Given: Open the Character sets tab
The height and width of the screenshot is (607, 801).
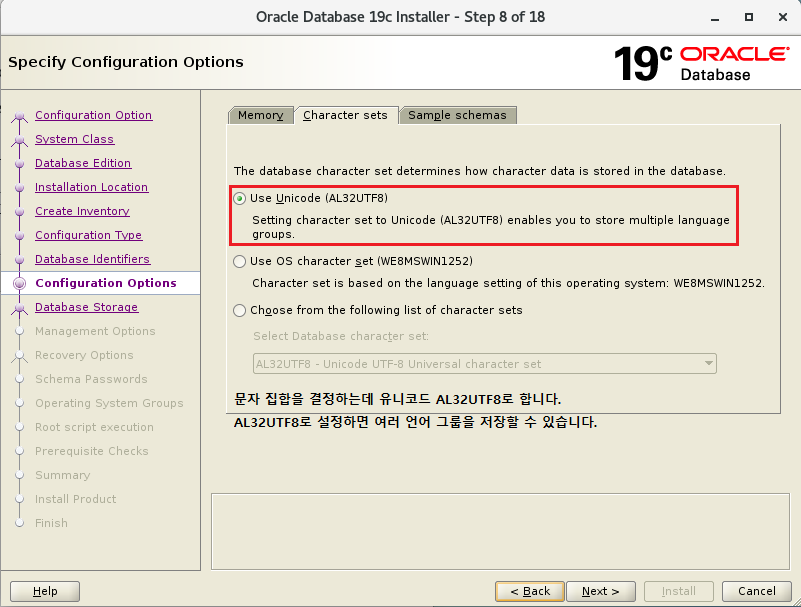Looking at the screenshot, I should pyautogui.click(x=345, y=115).
